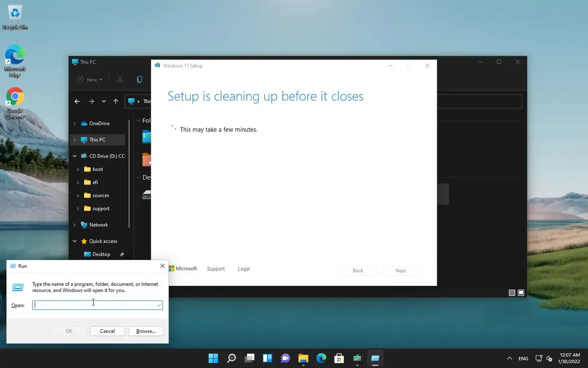Expand the This PC tree node
The image size is (588, 368).
click(74, 140)
